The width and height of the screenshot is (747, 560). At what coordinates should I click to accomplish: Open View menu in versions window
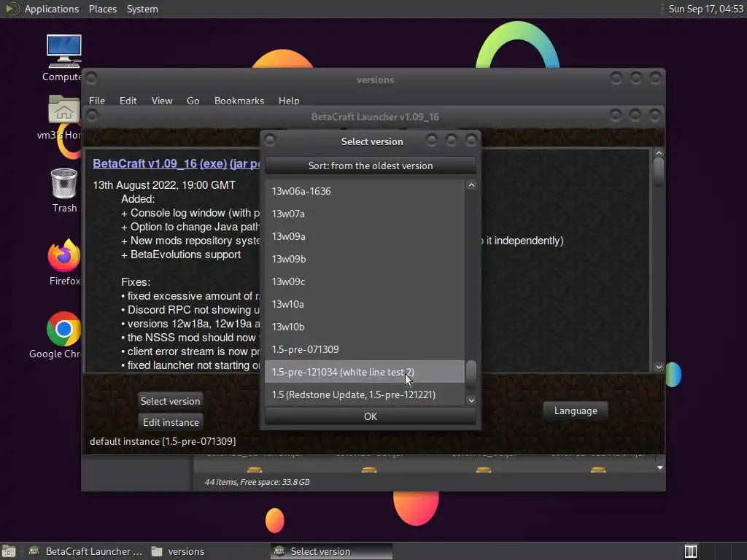point(161,101)
